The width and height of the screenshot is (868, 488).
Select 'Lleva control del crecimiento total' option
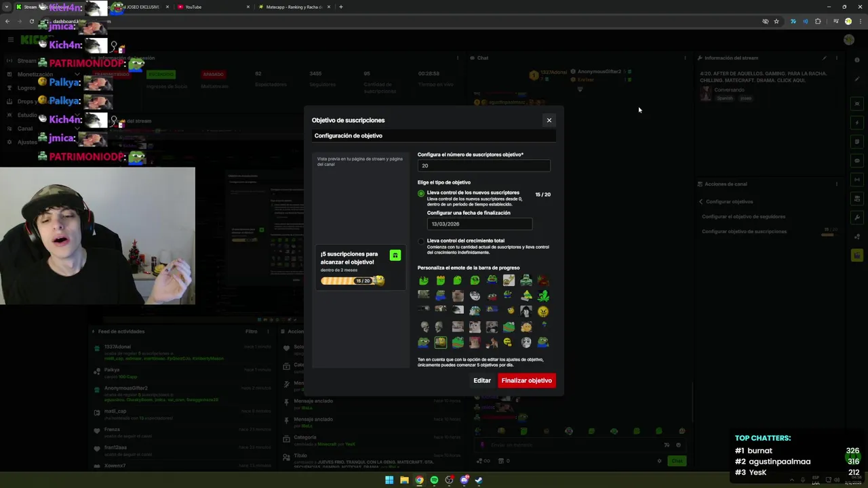pyautogui.click(x=421, y=241)
